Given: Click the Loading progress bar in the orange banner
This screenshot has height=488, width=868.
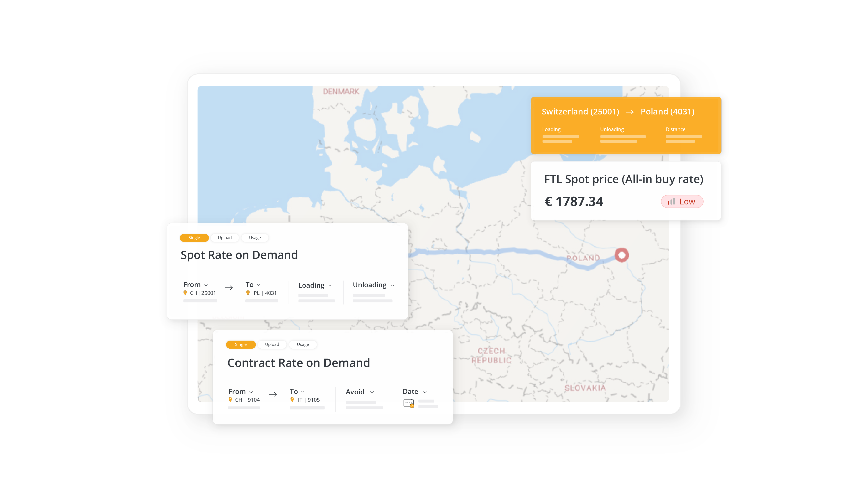Looking at the screenshot, I should (x=560, y=136).
